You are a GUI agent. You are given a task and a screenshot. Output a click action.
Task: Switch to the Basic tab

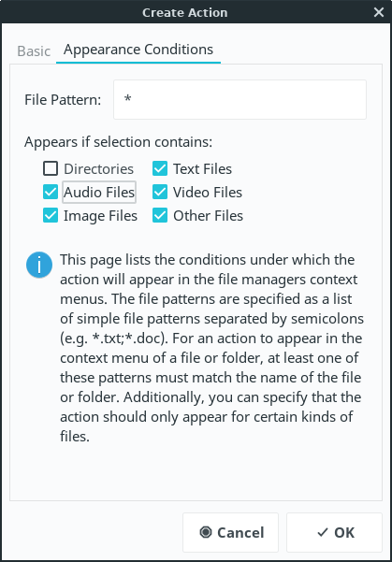coord(34,50)
